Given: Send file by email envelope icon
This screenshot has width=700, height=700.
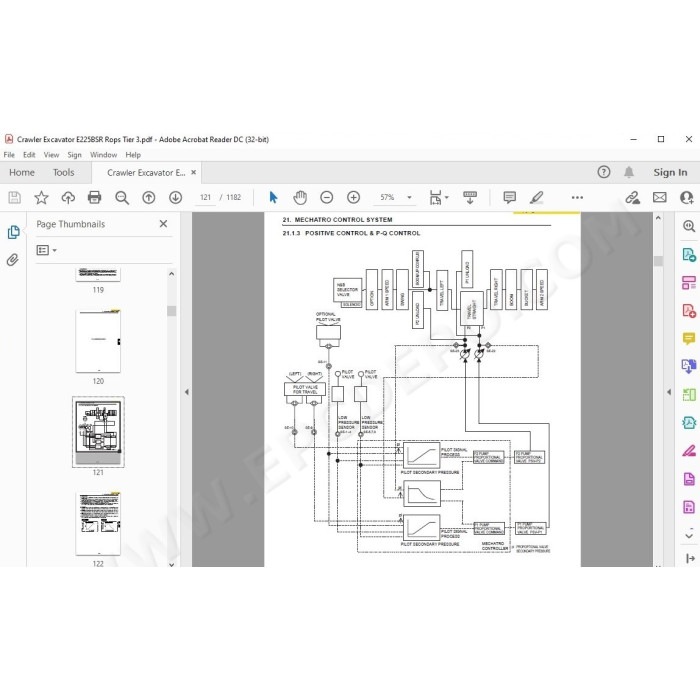Looking at the screenshot, I should 659,197.
